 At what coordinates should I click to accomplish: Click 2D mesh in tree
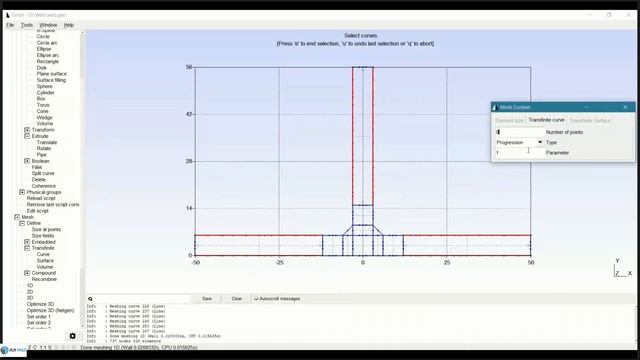tap(30, 292)
